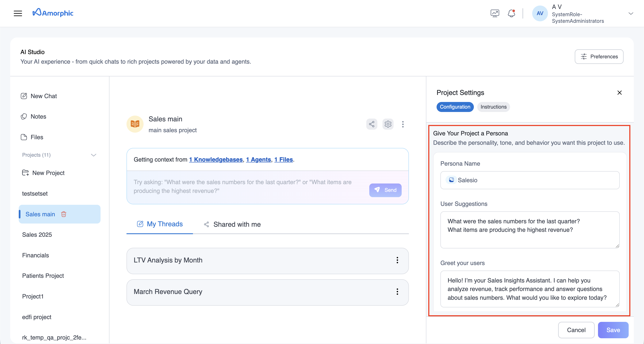This screenshot has height=344, width=644.
Task: Open options for March Revenue Query thread
Action: [x=397, y=292]
